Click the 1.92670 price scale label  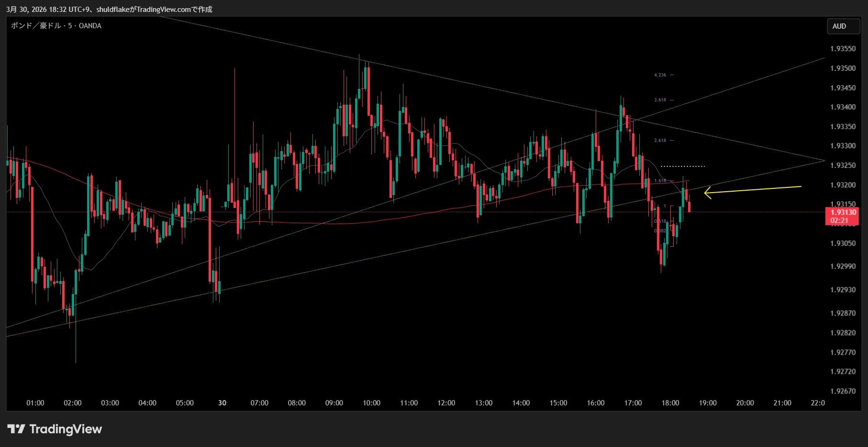pyautogui.click(x=843, y=391)
